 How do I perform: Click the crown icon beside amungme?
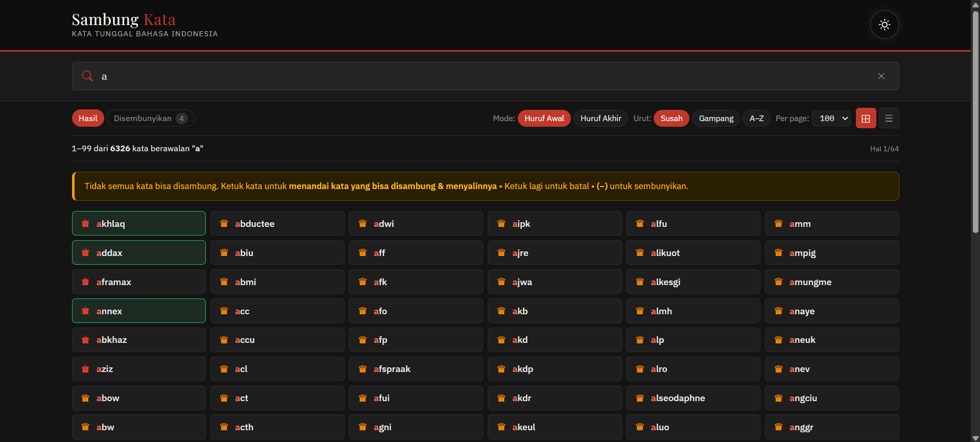tap(778, 282)
